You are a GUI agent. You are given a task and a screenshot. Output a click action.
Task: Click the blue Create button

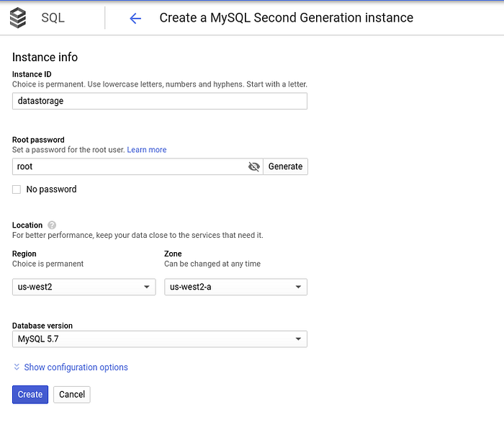click(30, 394)
